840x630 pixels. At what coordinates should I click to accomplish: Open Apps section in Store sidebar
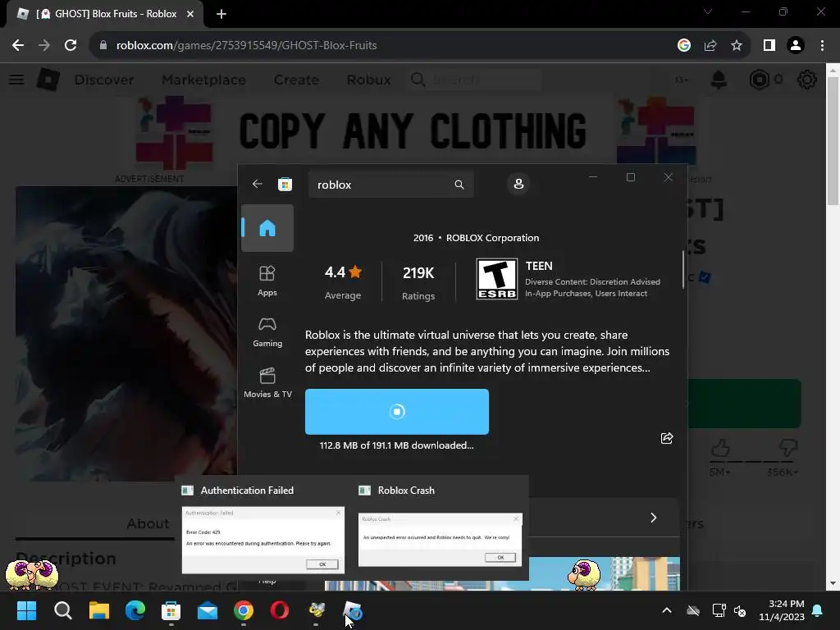[267, 281]
